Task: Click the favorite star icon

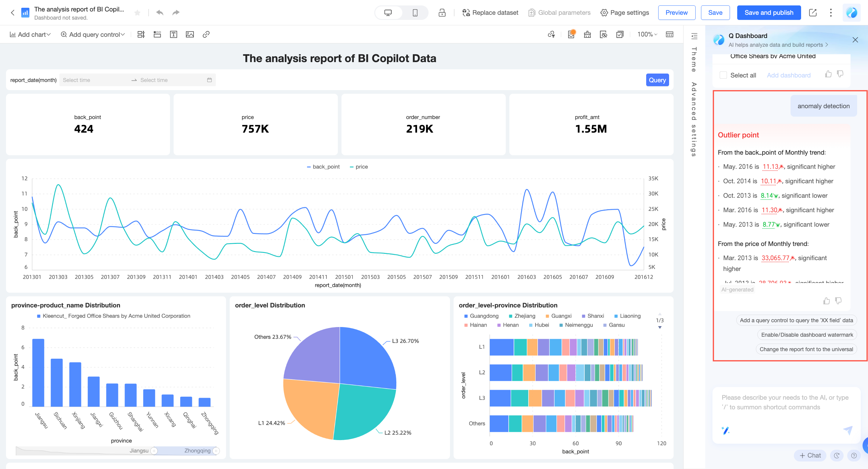Action: 137,12
